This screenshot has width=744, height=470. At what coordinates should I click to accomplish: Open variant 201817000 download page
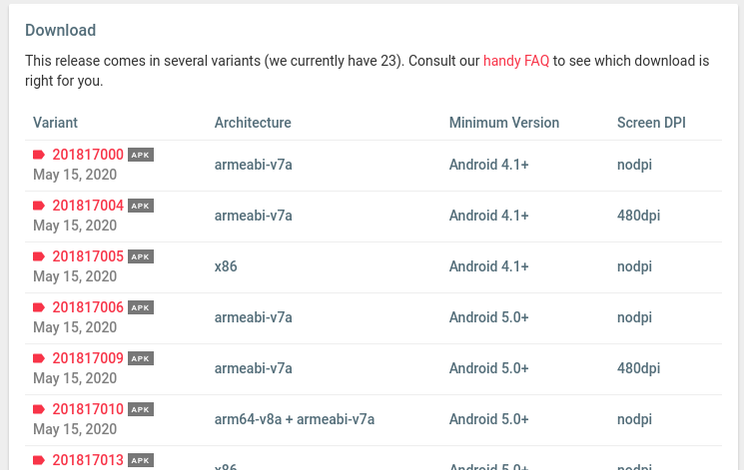(x=88, y=155)
